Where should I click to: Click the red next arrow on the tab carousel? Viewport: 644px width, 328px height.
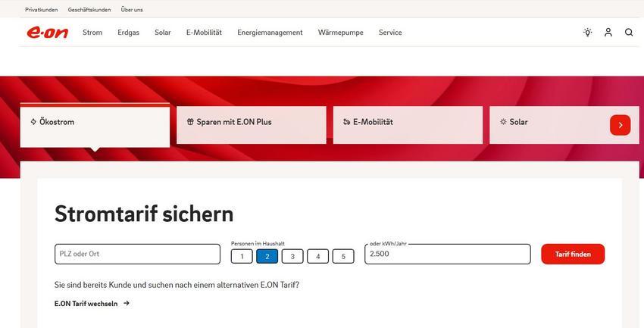(621, 125)
